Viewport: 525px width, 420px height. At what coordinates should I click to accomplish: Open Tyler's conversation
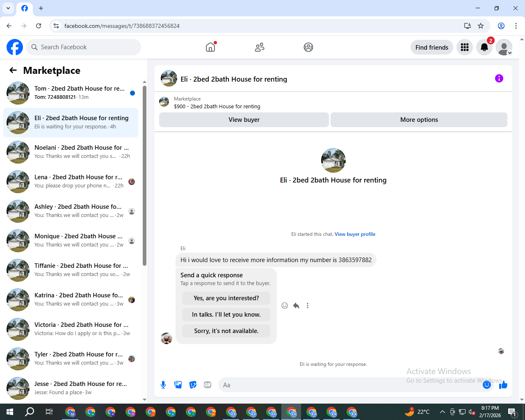point(71,359)
